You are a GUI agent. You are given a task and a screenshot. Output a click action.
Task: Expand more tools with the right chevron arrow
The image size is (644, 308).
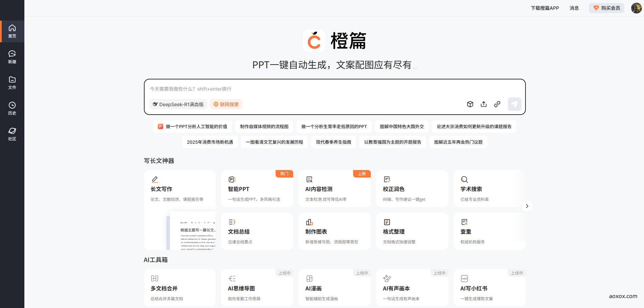(527, 206)
